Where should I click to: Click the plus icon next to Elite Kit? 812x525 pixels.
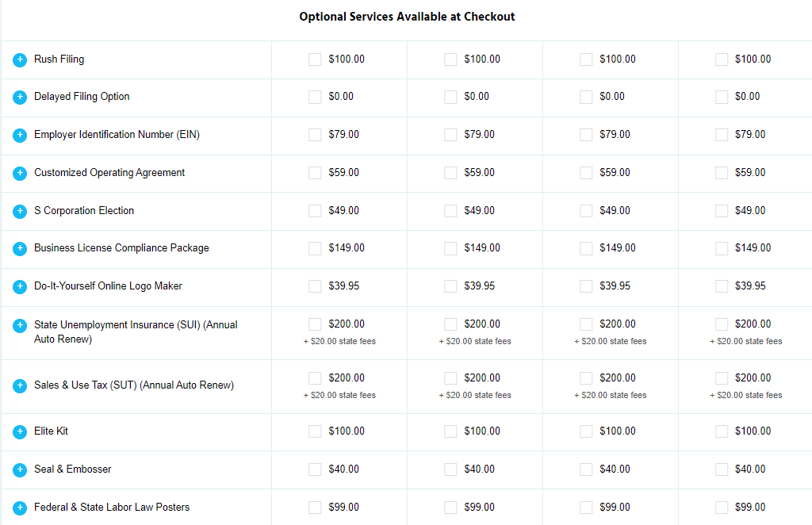coord(21,431)
